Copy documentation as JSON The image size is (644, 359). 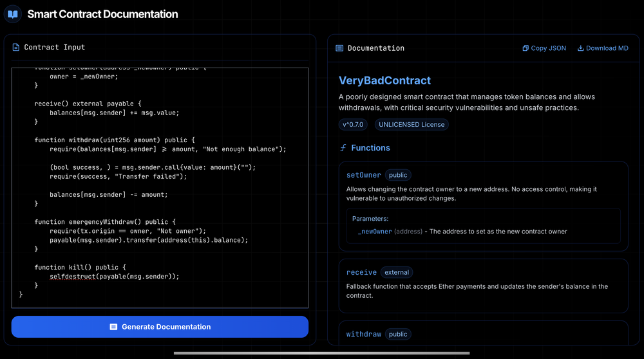coord(544,48)
